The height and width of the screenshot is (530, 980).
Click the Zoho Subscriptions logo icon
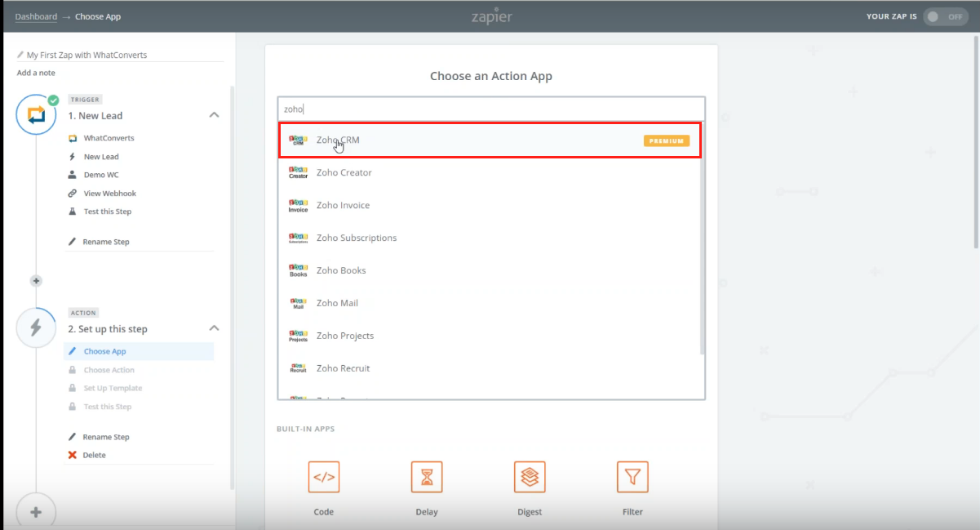click(298, 238)
